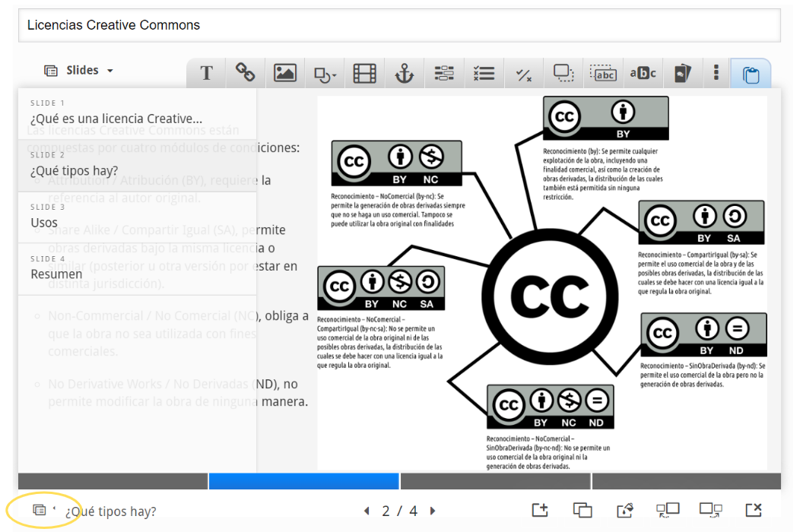Screen dimensions: 803x532
Task: Insert Fill in the Blanks element
Action: coord(444,73)
